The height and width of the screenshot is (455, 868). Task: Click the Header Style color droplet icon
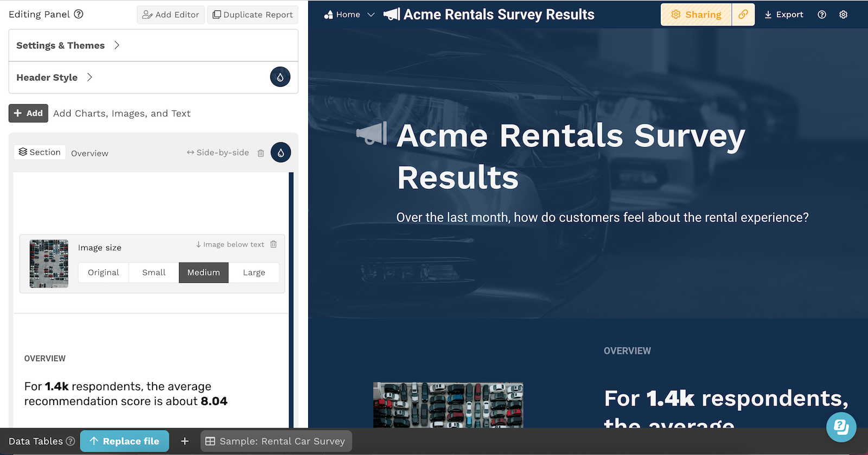coord(280,78)
